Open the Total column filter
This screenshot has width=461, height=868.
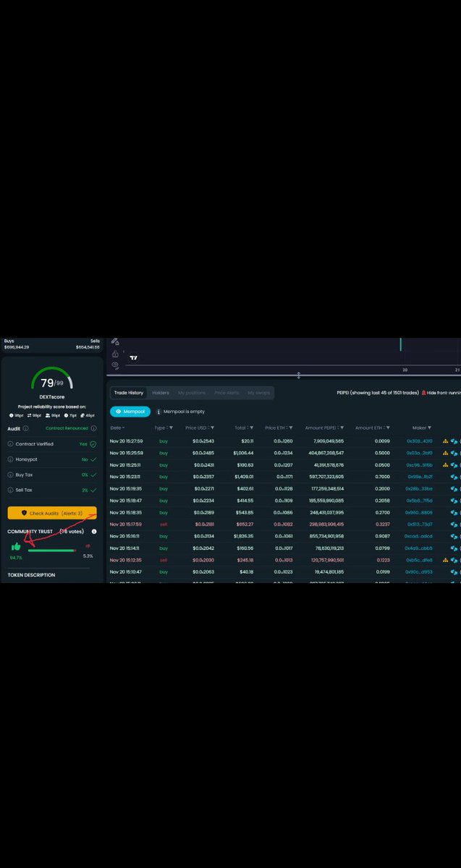click(x=252, y=428)
